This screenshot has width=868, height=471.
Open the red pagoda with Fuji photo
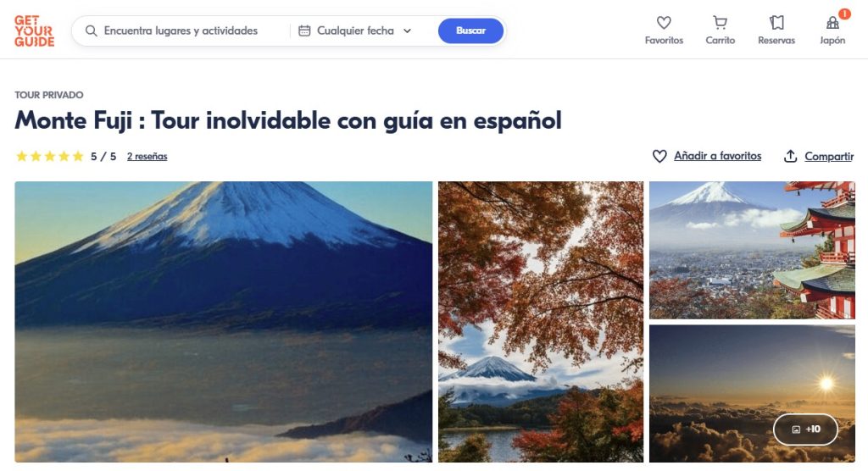pos(753,250)
